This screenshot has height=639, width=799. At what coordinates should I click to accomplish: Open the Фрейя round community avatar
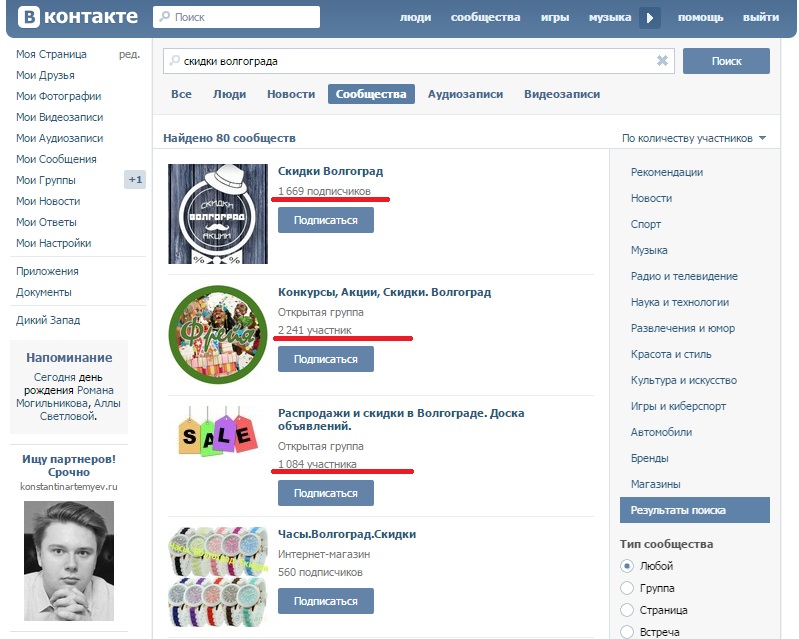pos(218,335)
